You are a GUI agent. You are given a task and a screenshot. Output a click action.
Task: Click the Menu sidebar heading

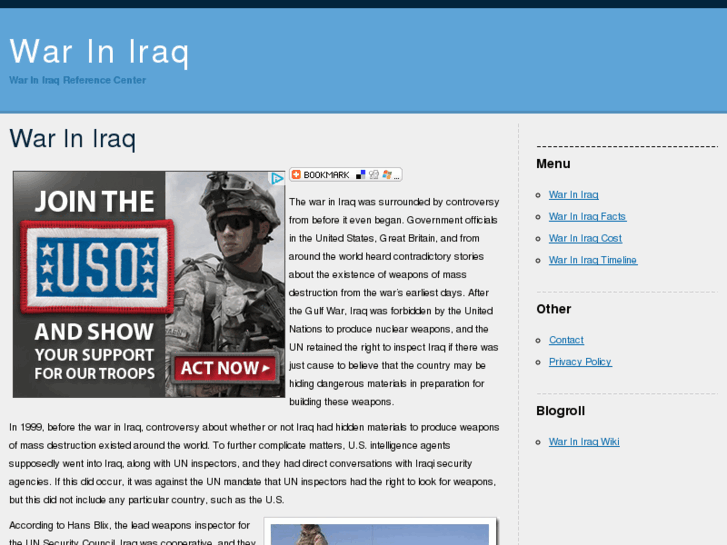pyautogui.click(x=553, y=164)
